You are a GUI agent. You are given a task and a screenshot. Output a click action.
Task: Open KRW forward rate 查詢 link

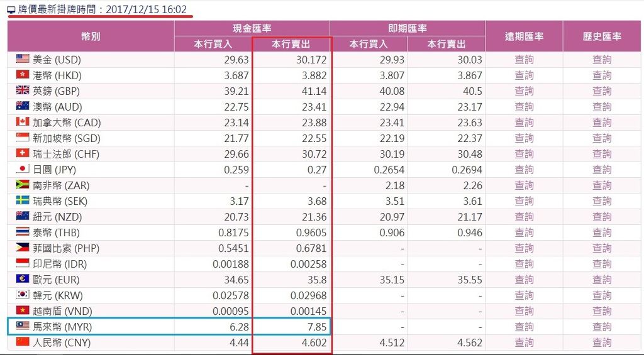click(524, 295)
